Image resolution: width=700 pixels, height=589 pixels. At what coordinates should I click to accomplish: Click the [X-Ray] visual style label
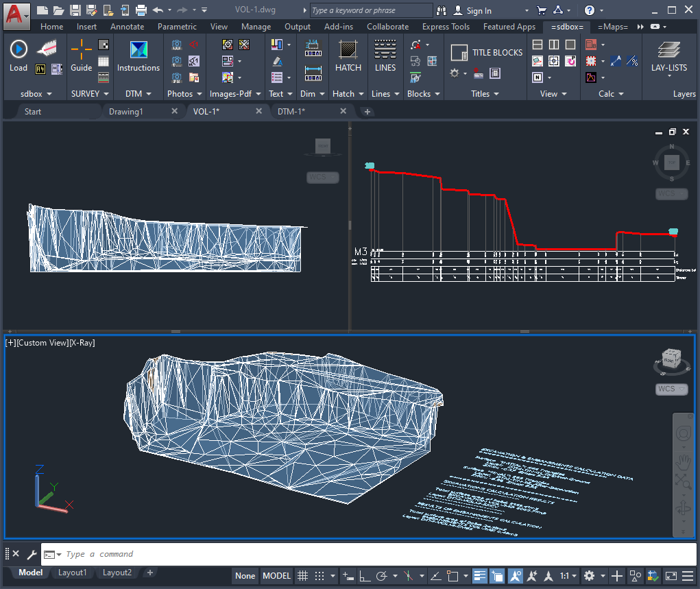tap(82, 343)
